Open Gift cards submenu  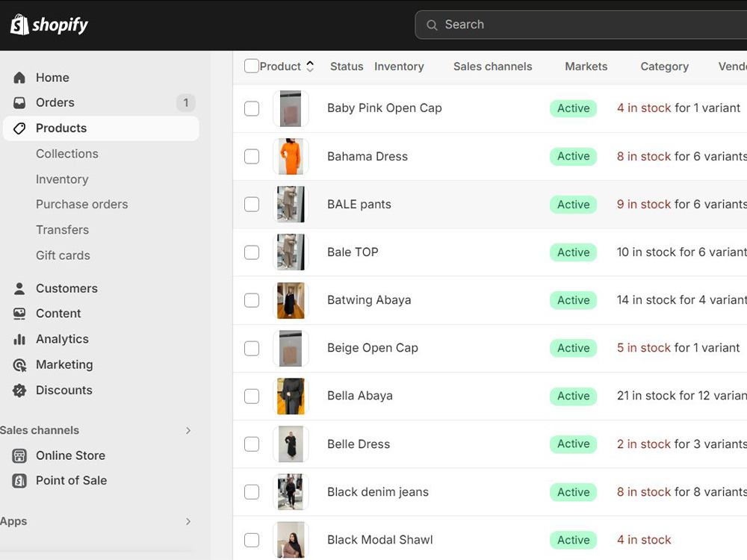63,255
